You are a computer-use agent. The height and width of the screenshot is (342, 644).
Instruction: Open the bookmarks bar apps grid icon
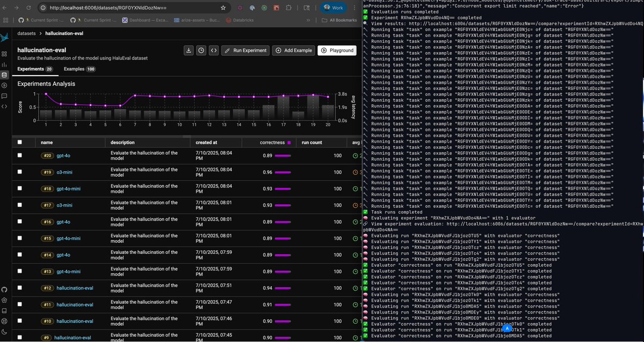click(5, 20)
